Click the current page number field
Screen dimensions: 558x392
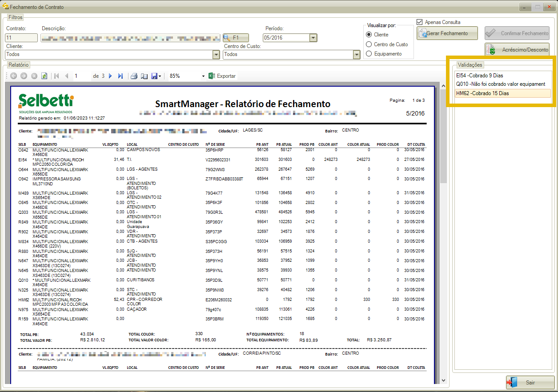point(81,76)
